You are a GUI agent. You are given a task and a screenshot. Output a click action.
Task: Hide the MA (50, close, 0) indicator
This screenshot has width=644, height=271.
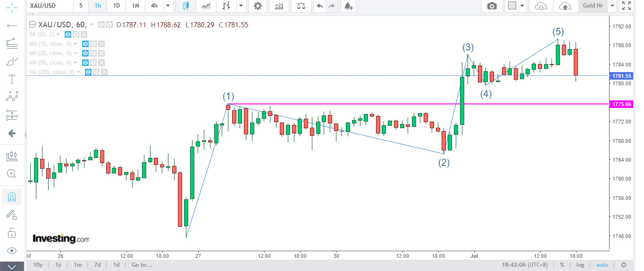[x=85, y=63]
